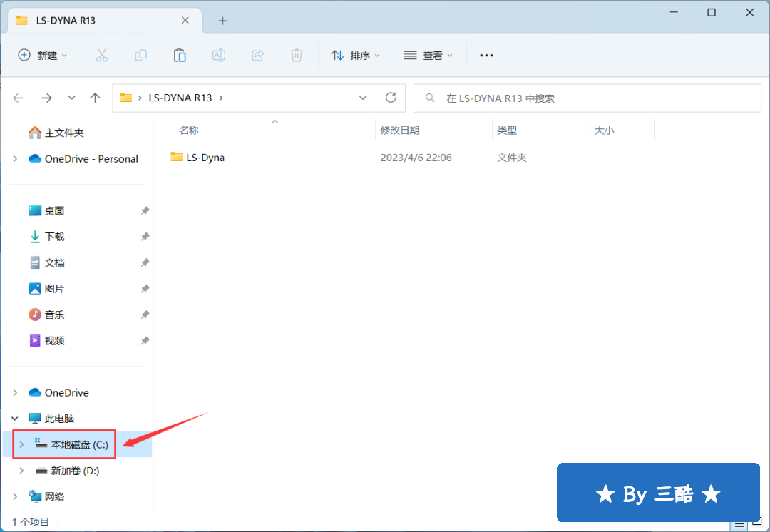
Task: Expand OneDrive - Personal tree node
Action: 15,158
